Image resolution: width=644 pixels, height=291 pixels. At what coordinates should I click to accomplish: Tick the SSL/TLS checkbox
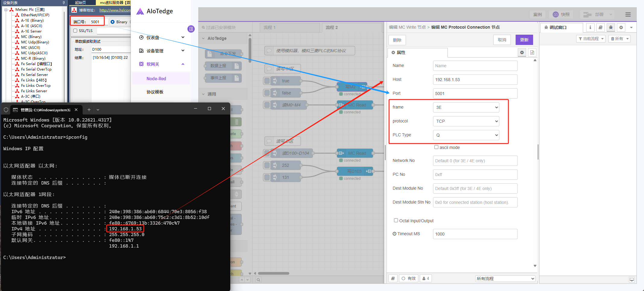click(75, 31)
